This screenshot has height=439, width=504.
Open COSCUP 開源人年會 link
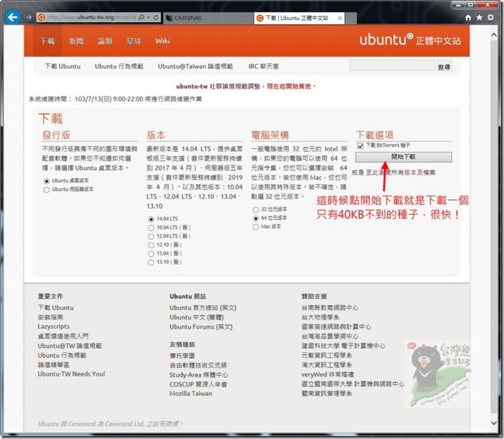click(x=198, y=384)
